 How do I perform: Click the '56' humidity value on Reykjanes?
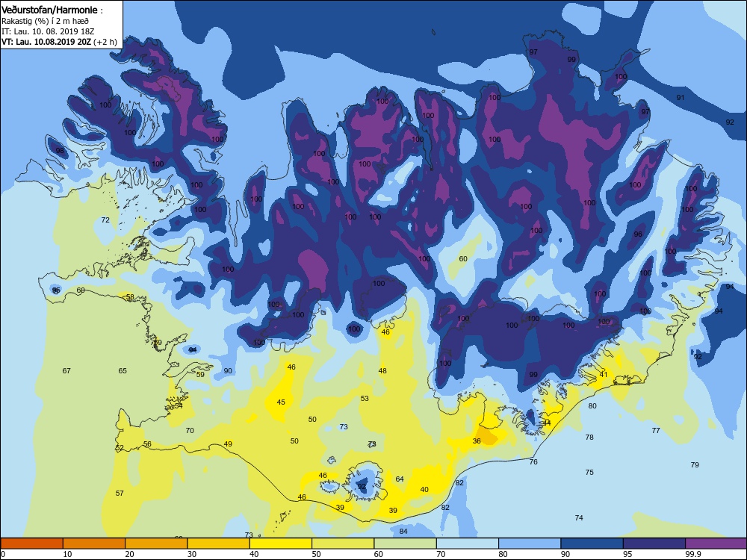(147, 444)
